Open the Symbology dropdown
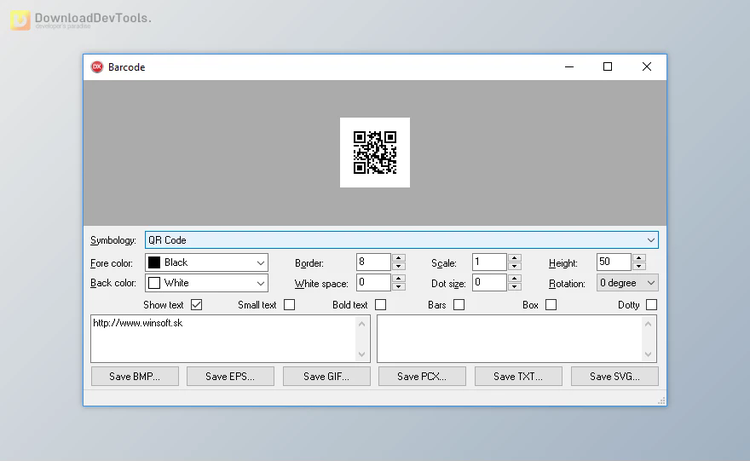 pyautogui.click(x=402, y=240)
